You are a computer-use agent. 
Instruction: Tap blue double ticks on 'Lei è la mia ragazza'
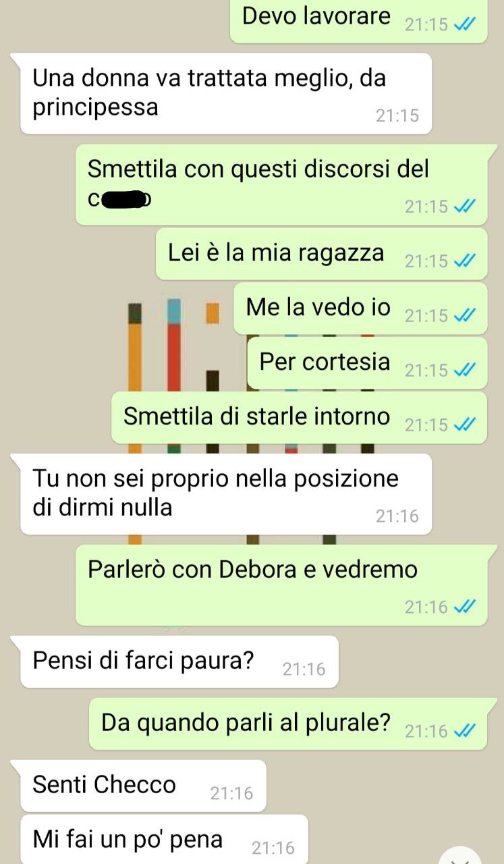(466, 261)
